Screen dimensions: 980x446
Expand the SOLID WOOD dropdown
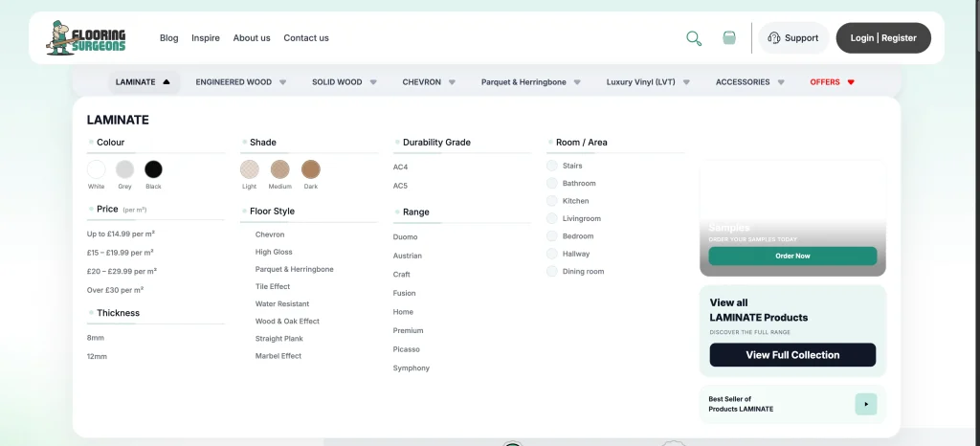pos(373,81)
